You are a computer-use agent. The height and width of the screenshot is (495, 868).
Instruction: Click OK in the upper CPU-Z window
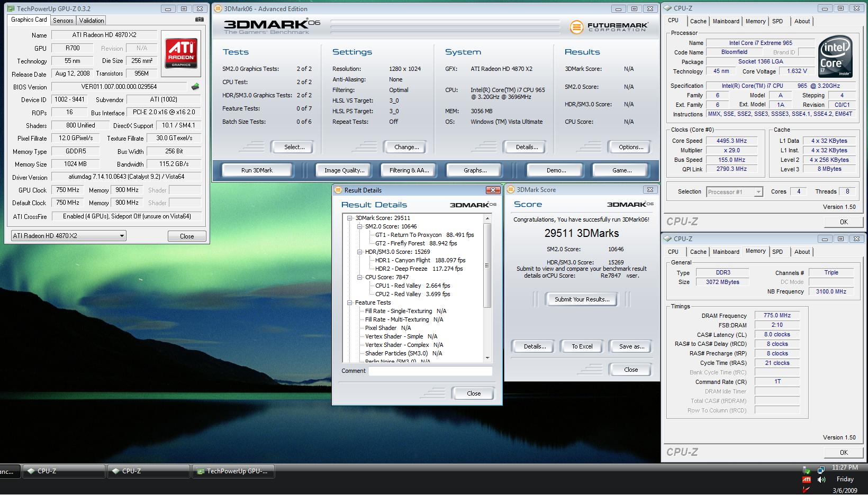[844, 222]
